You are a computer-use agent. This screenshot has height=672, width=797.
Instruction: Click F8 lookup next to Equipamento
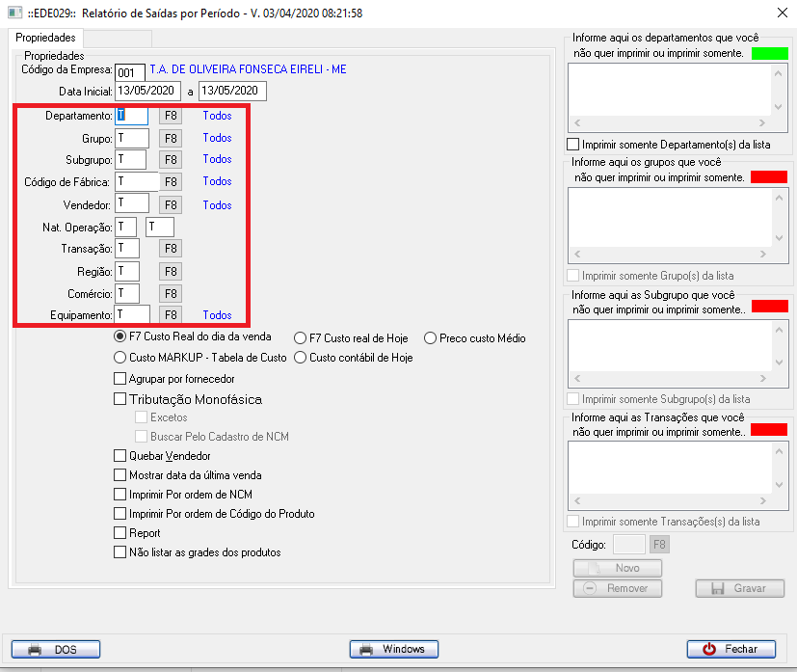[x=171, y=315]
